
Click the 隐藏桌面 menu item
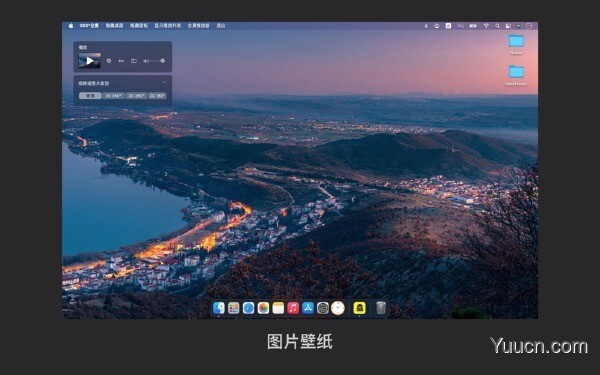[114, 26]
